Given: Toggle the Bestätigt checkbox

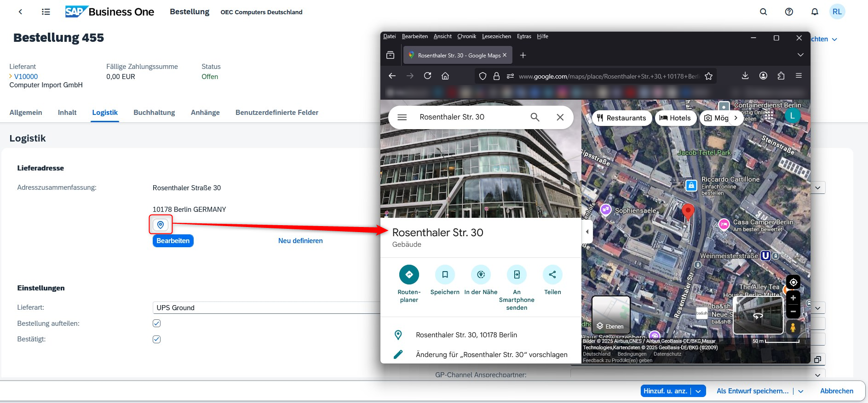Looking at the screenshot, I should click(x=157, y=339).
